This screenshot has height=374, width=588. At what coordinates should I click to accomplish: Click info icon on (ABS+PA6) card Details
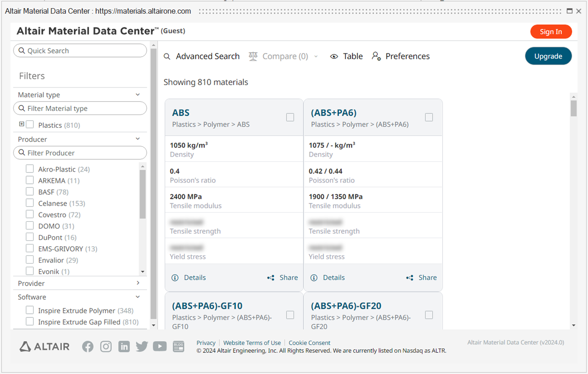[x=314, y=278]
